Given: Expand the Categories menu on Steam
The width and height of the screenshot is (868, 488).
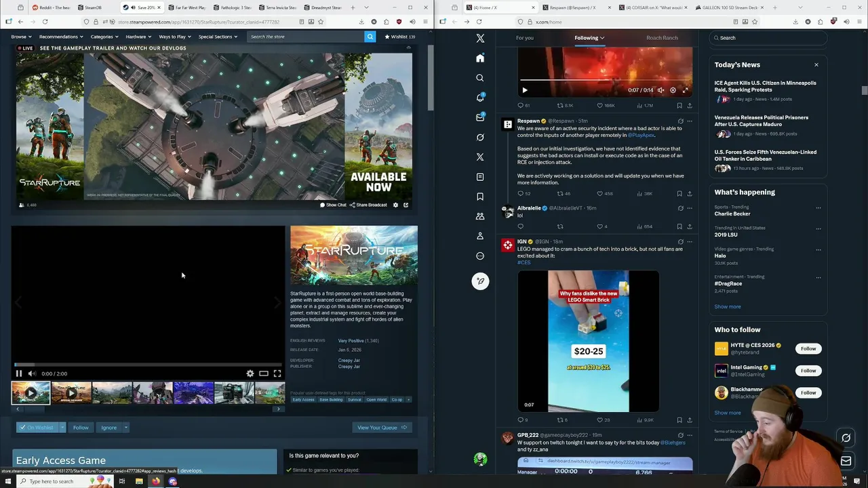Looking at the screenshot, I should coord(104,37).
